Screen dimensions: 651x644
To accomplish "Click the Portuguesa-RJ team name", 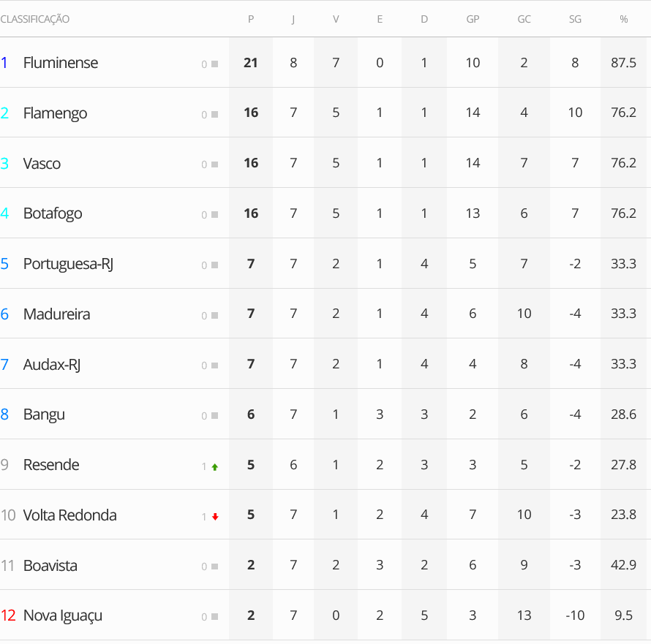I will coord(68,264).
